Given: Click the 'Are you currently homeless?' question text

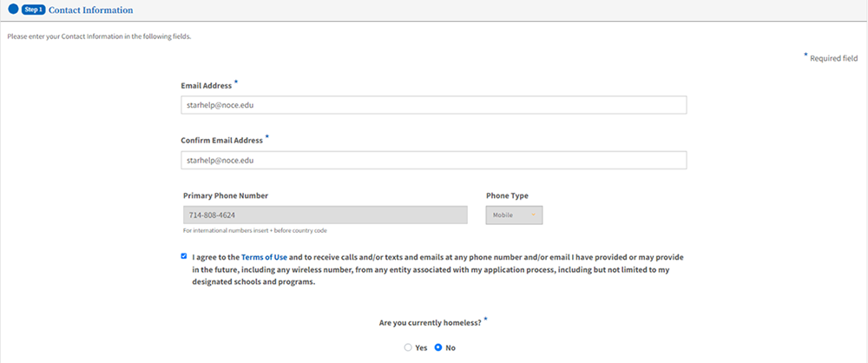Looking at the screenshot, I should pos(431,323).
